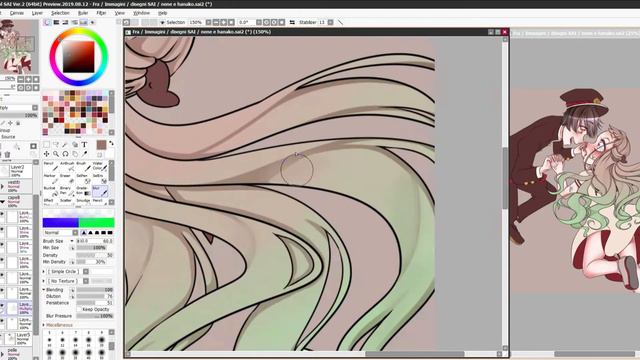Select the Hand pan tool
Image resolution: width=640 pixels, height=360 pixels.
[x=75, y=154]
